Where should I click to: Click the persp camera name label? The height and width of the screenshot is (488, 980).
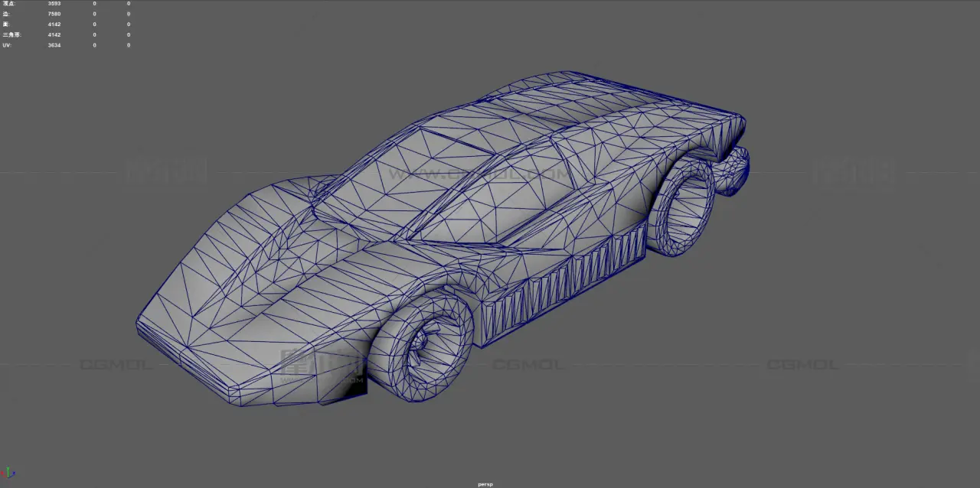[485, 483]
